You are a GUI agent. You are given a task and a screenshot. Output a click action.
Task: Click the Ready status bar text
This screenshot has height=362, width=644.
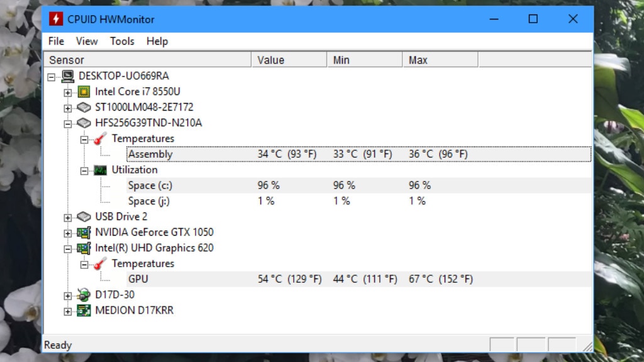pos(58,345)
